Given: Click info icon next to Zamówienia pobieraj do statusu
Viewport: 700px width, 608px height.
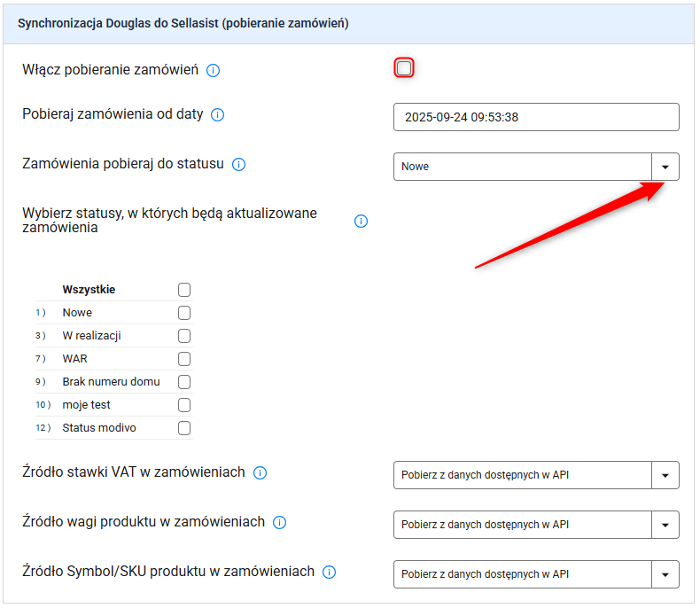Looking at the screenshot, I should [238, 164].
